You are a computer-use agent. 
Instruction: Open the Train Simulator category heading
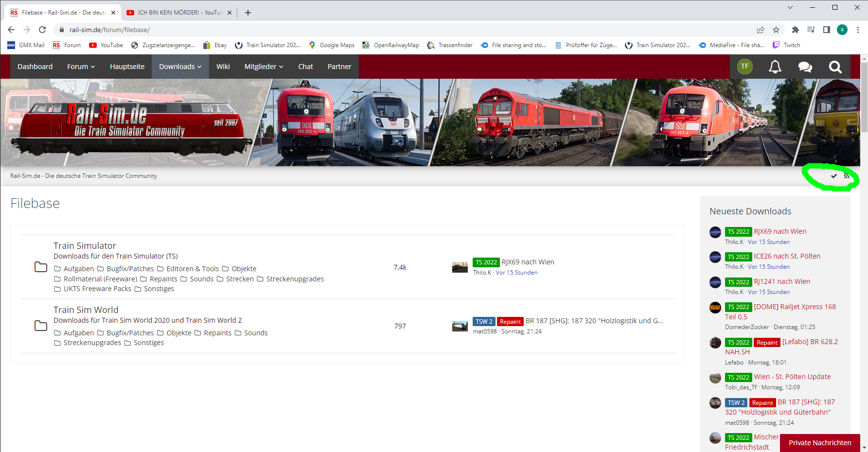click(x=85, y=246)
